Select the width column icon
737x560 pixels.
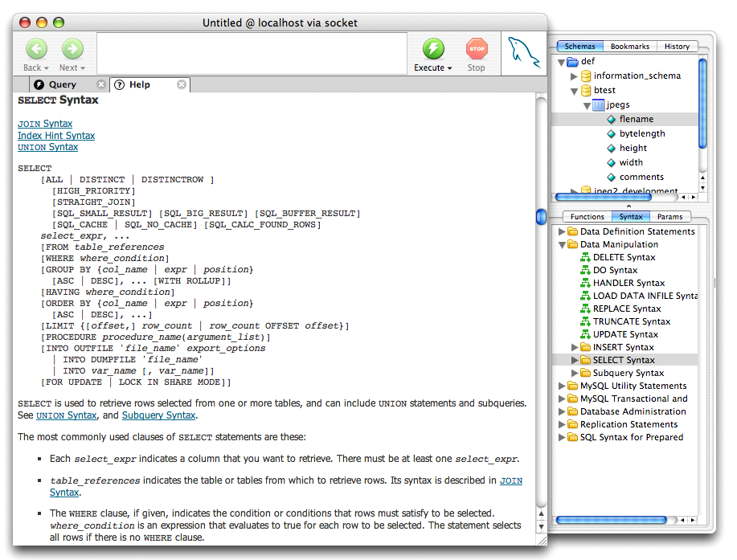pos(611,163)
